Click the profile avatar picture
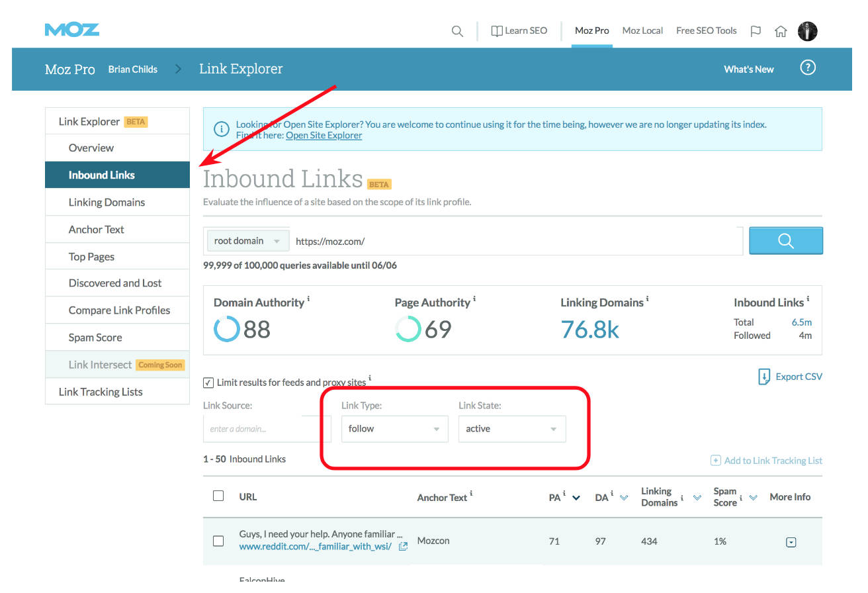868x593 pixels. pyautogui.click(x=808, y=30)
